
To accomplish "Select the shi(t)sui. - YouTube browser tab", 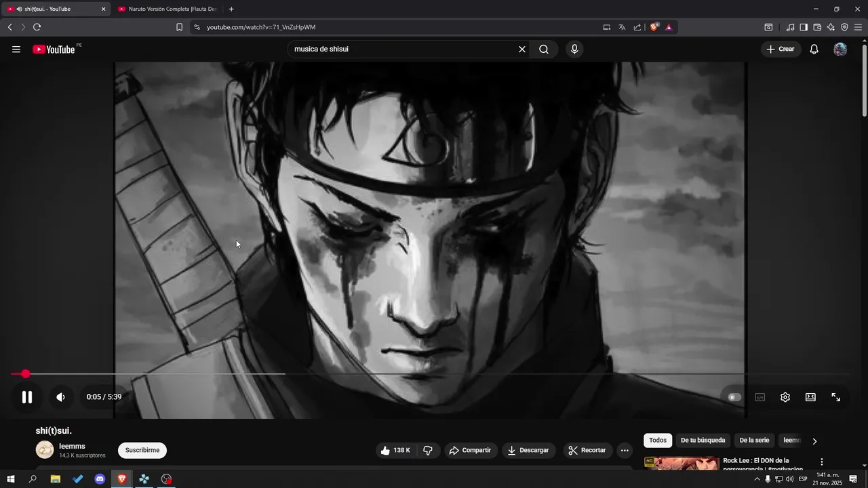I will pos(56,9).
